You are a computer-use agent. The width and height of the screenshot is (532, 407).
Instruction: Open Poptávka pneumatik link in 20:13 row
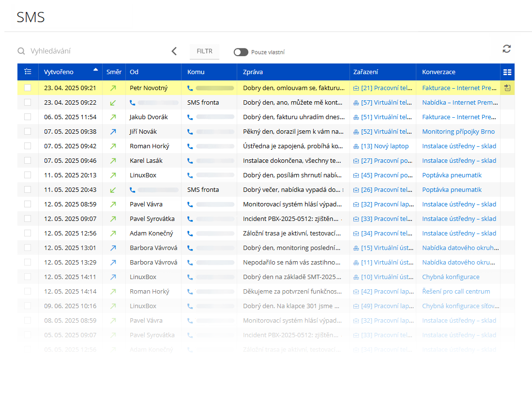point(452,175)
